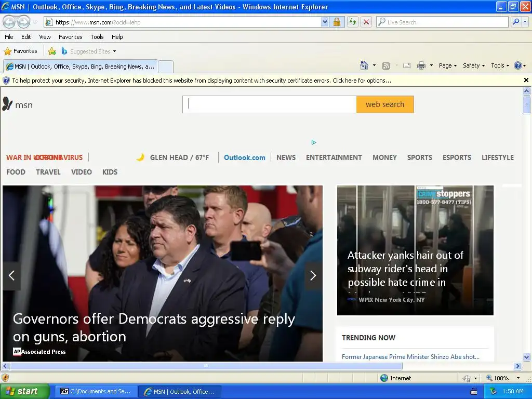Open the Favorites menu

[x=70, y=37]
